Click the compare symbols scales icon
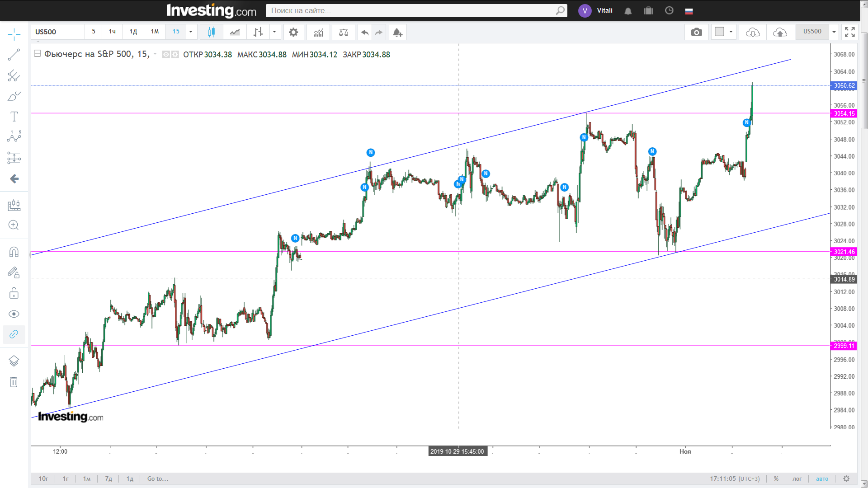868x488 pixels. tap(344, 32)
